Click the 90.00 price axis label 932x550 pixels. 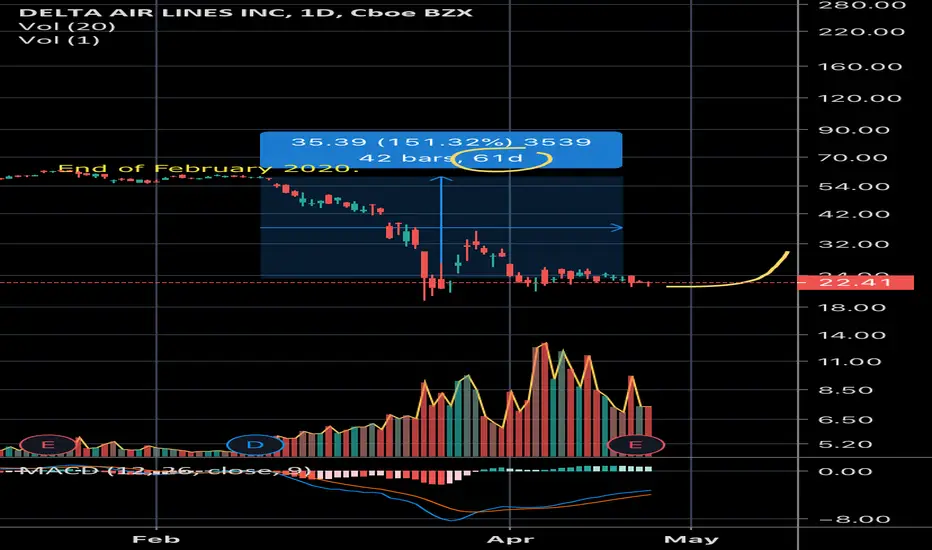(x=854, y=130)
